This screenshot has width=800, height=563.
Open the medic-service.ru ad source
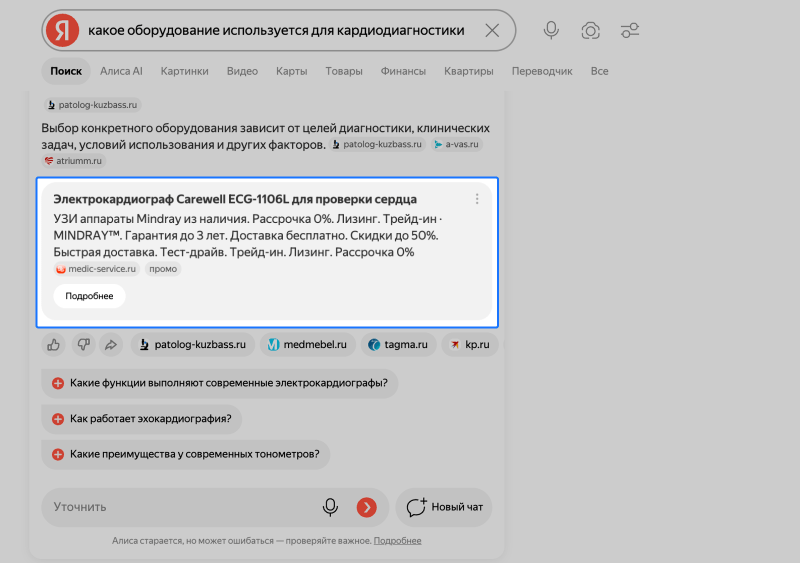click(x=96, y=269)
